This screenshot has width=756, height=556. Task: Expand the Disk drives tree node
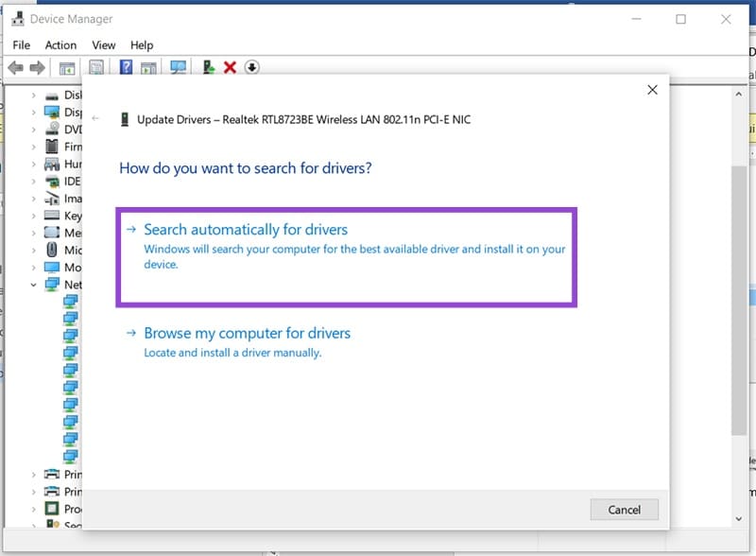(x=34, y=96)
